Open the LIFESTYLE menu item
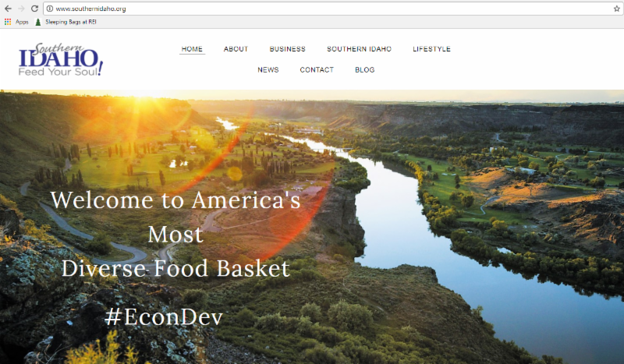 (431, 49)
